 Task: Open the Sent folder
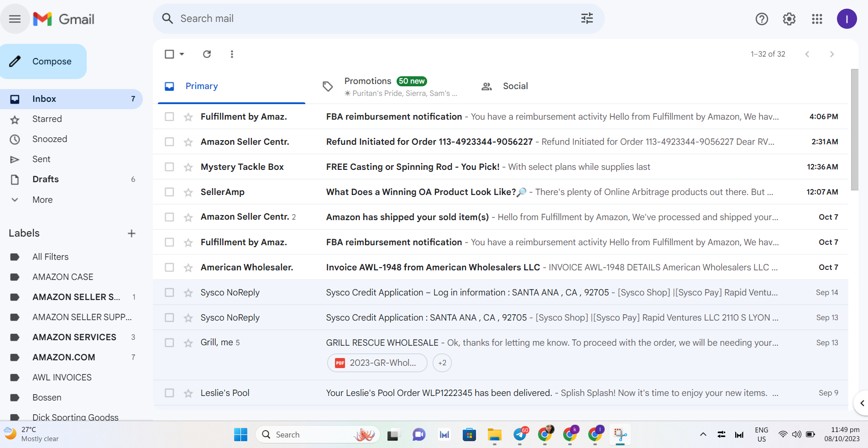coord(71,159)
